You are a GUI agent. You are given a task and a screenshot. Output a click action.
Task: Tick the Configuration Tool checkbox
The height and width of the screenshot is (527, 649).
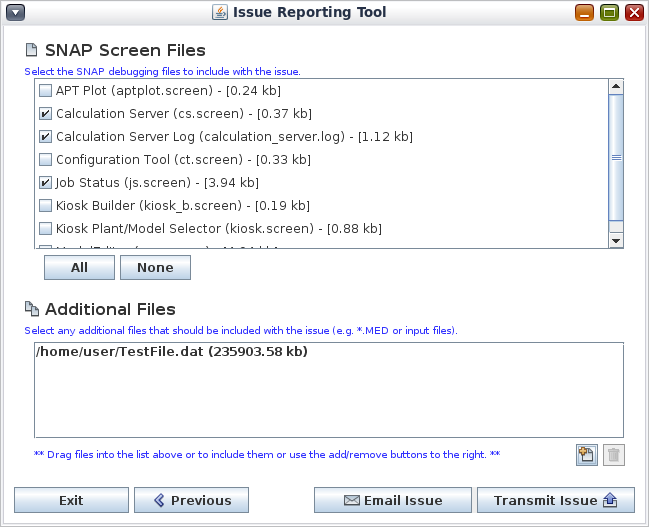coord(45,160)
